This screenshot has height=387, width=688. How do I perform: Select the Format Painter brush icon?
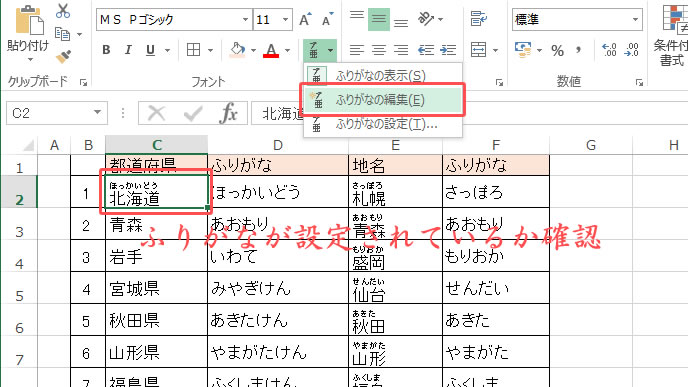click(64, 57)
